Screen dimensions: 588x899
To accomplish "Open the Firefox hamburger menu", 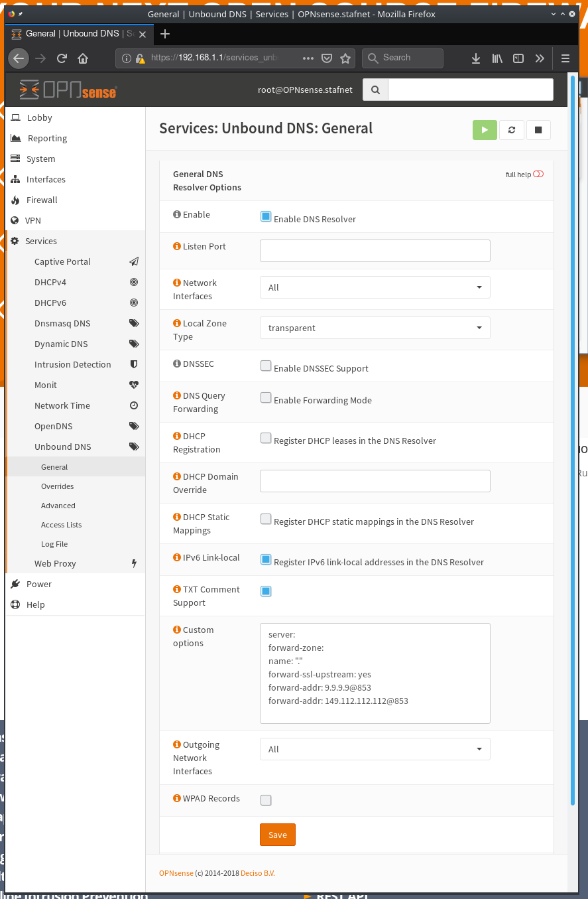I will coord(565,58).
